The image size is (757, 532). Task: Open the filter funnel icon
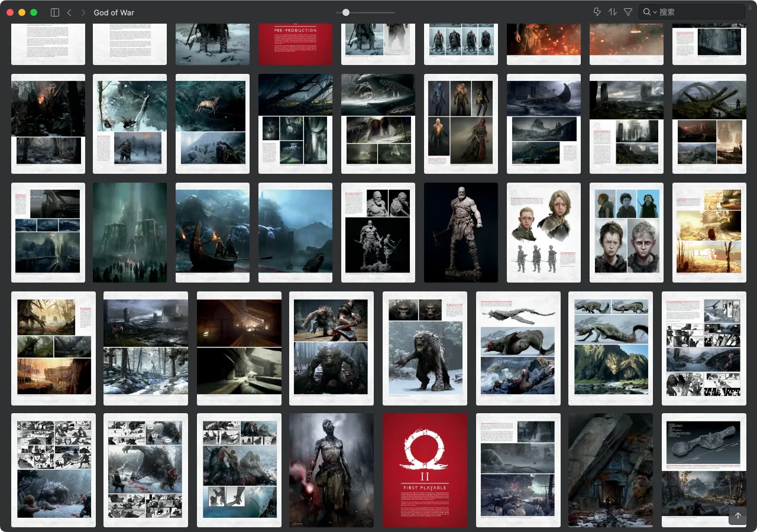pos(628,12)
